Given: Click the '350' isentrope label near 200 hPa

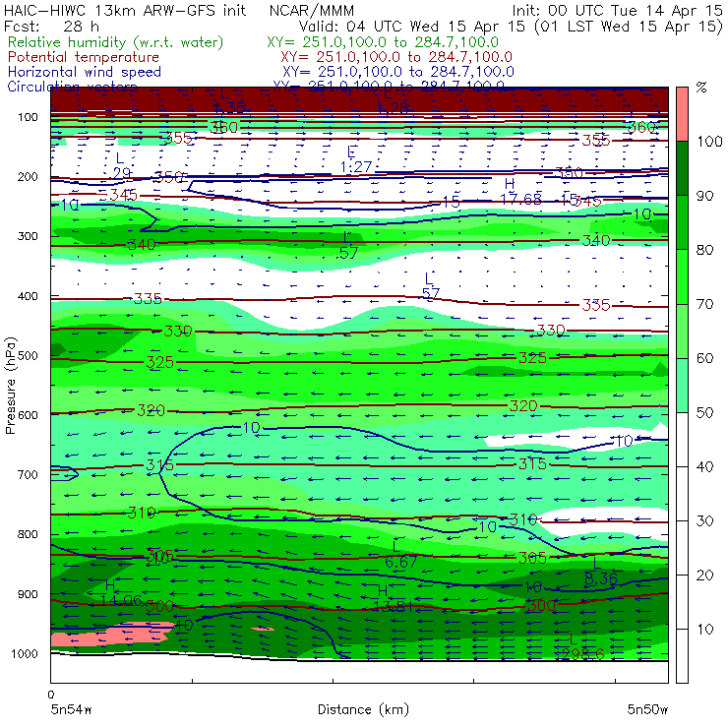Looking at the screenshot, I should 169,177.
